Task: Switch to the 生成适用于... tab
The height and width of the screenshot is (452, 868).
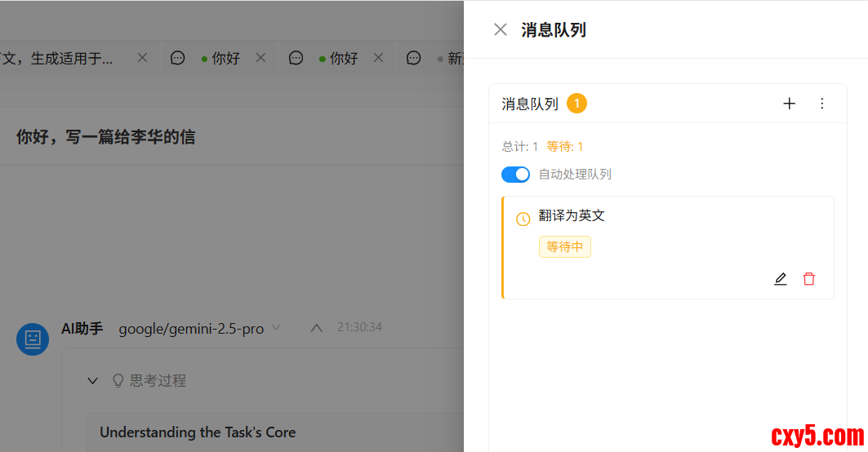Action: point(65,59)
